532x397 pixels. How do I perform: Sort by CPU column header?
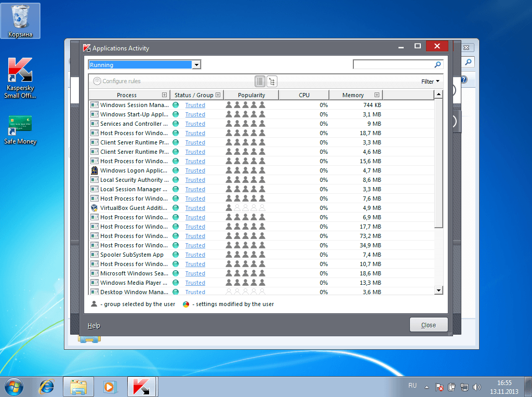coord(304,95)
